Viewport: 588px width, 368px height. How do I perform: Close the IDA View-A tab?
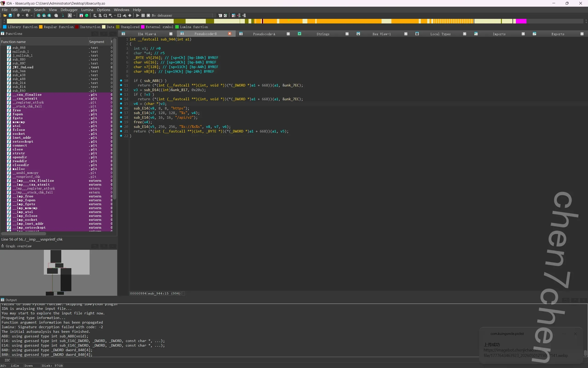[x=171, y=34]
